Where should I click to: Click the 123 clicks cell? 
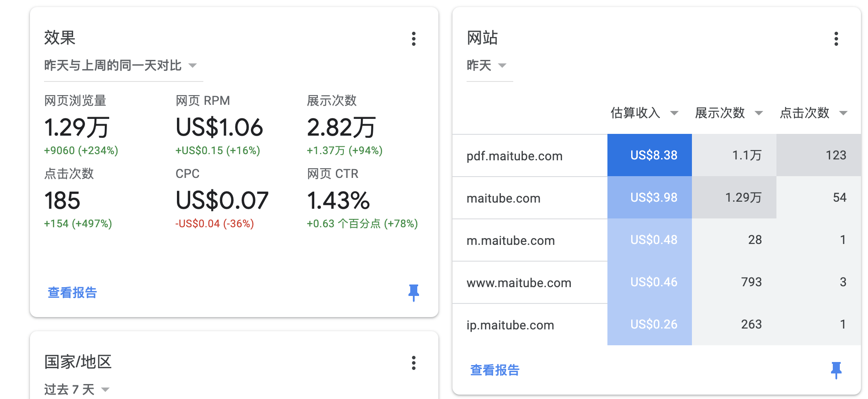coord(819,155)
